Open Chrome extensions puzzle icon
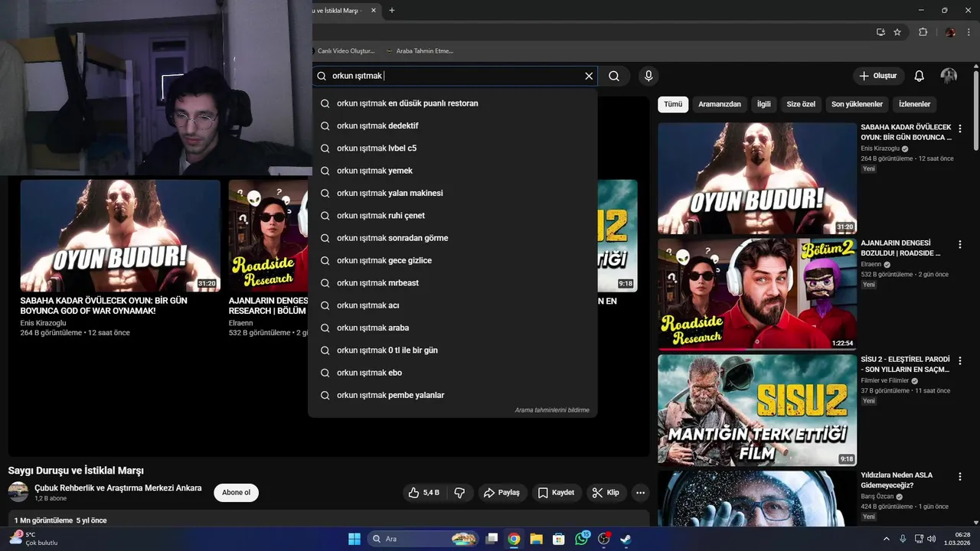This screenshot has height=551, width=980. [923, 32]
